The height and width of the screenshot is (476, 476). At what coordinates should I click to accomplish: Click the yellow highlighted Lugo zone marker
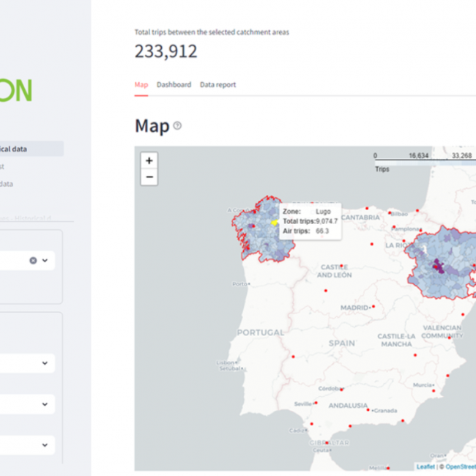[x=275, y=223]
